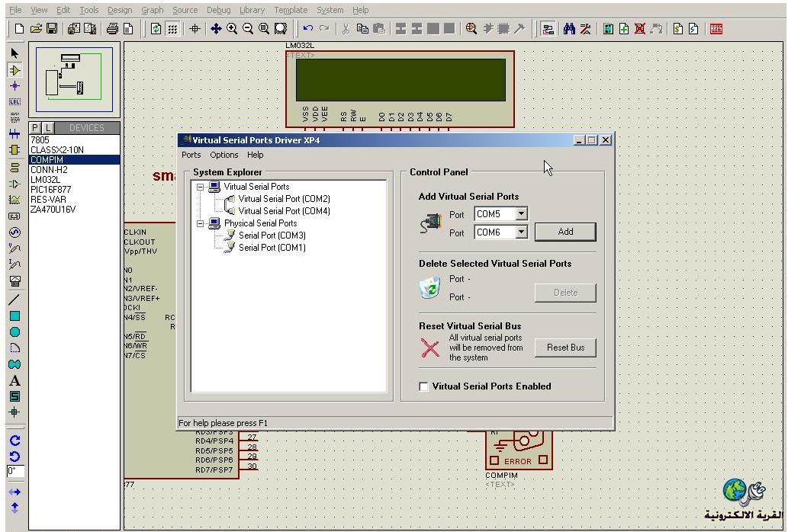
Task: Select the 2D Graphics Box tool
Action: coord(14,316)
